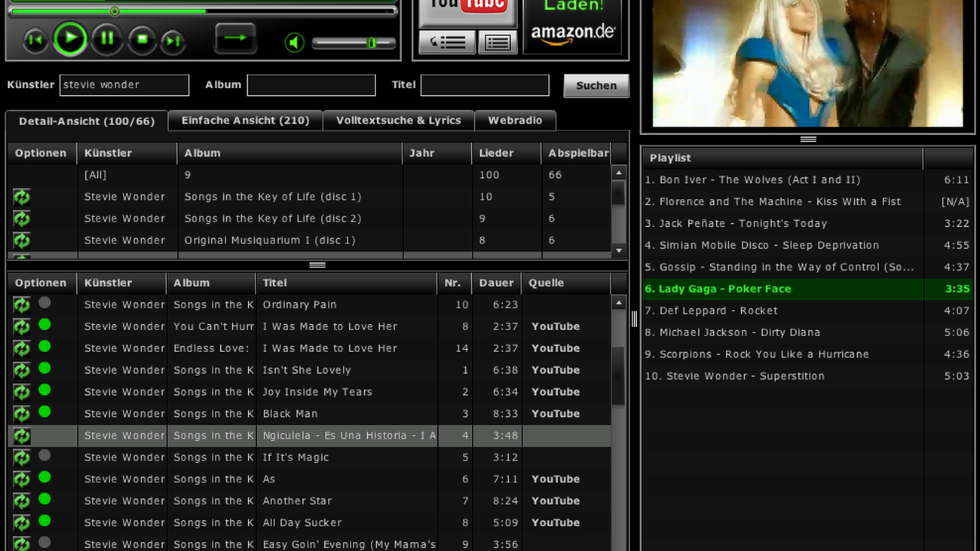This screenshot has width=980, height=551.
Task: Click the list icon button with curved arrow
Action: coord(447,43)
